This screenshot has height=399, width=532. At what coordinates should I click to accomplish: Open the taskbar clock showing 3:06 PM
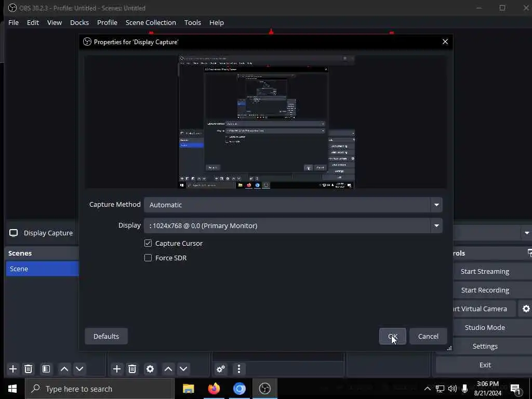click(x=487, y=389)
